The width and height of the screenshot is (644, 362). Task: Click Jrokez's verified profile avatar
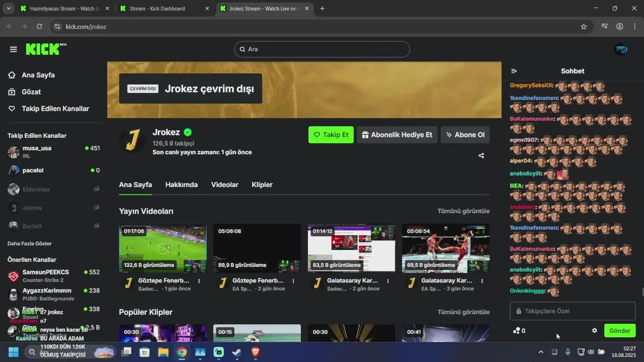click(x=132, y=140)
